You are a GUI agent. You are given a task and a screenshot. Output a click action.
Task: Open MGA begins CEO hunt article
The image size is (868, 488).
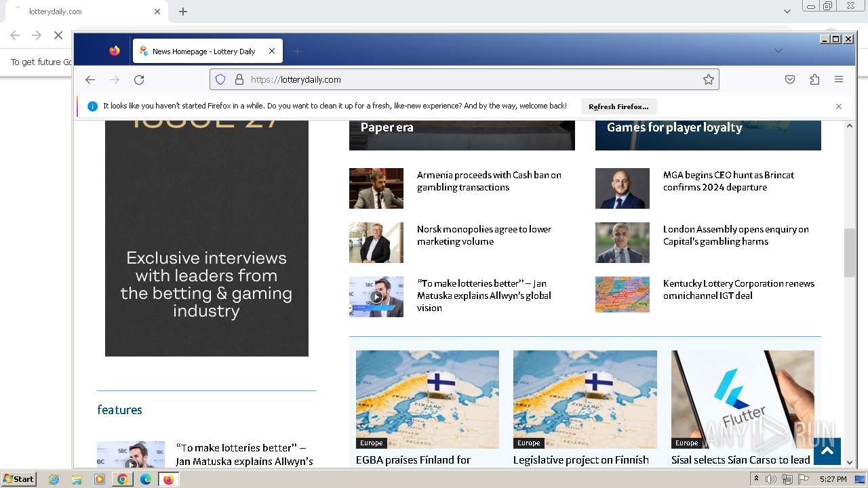pos(728,181)
